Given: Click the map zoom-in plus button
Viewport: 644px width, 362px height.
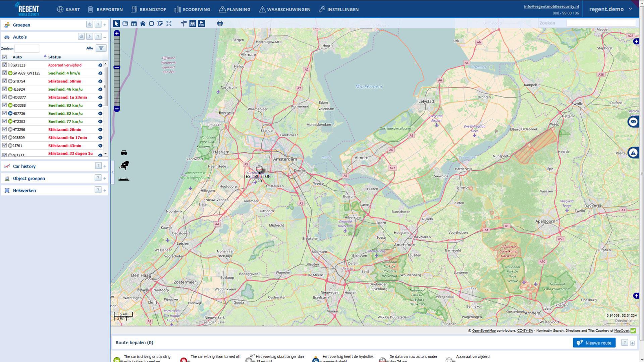Looking at the screenshot, I should click(117, 33).
